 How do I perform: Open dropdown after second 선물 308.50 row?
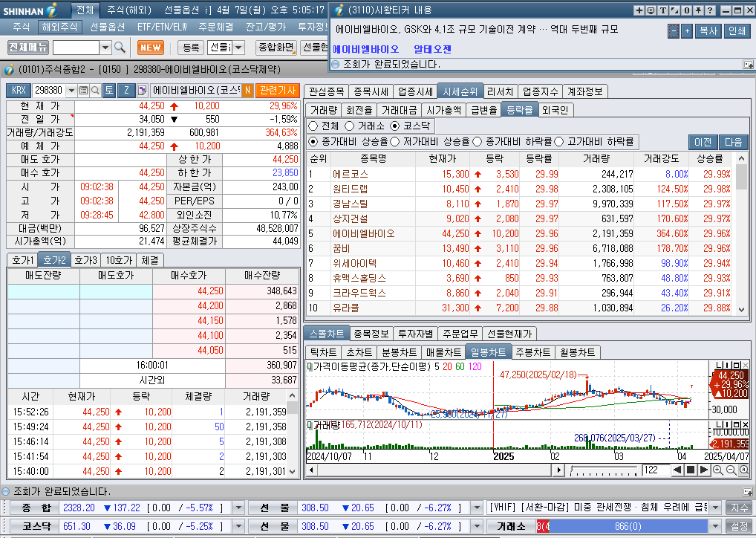click(x=477, y=526)
